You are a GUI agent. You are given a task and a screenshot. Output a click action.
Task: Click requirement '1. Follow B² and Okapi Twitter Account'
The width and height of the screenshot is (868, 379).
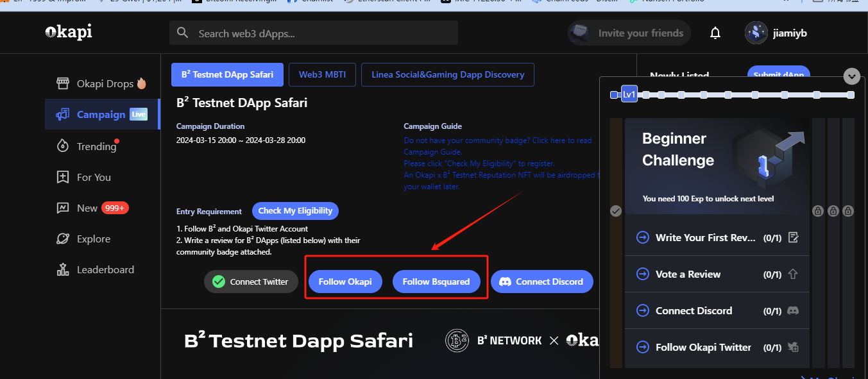coord(243,228)
